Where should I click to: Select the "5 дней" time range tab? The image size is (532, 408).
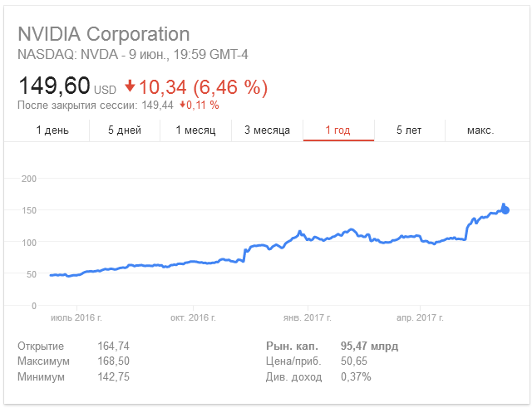pyautogui.click(x=125, y=130)
